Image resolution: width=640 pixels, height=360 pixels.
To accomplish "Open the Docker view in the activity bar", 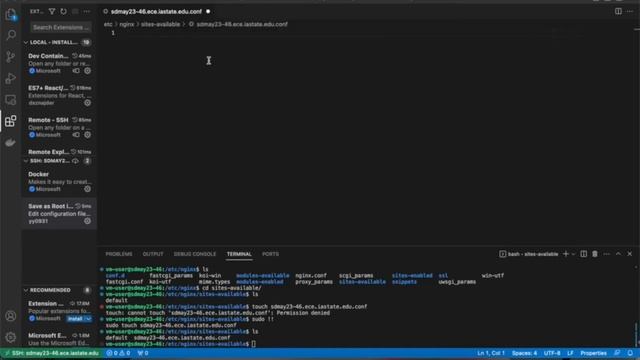I will coord(11,142).
